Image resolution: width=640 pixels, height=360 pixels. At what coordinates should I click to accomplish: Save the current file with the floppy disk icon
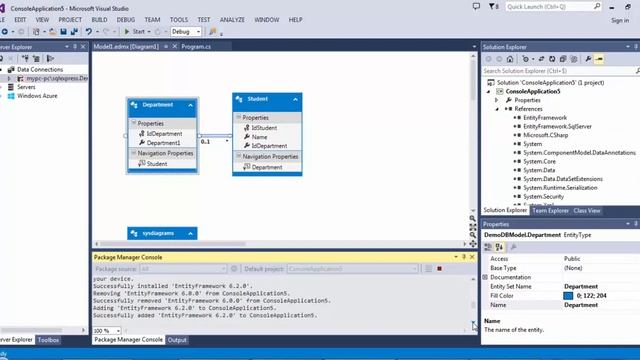click(63, 32)
